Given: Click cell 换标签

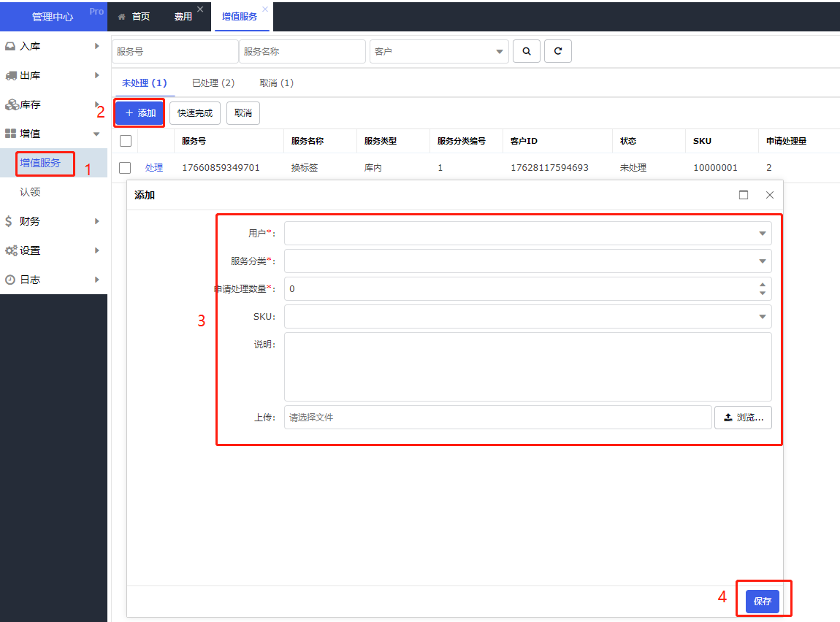Looking at the screenshot, I should pos(305,167).
